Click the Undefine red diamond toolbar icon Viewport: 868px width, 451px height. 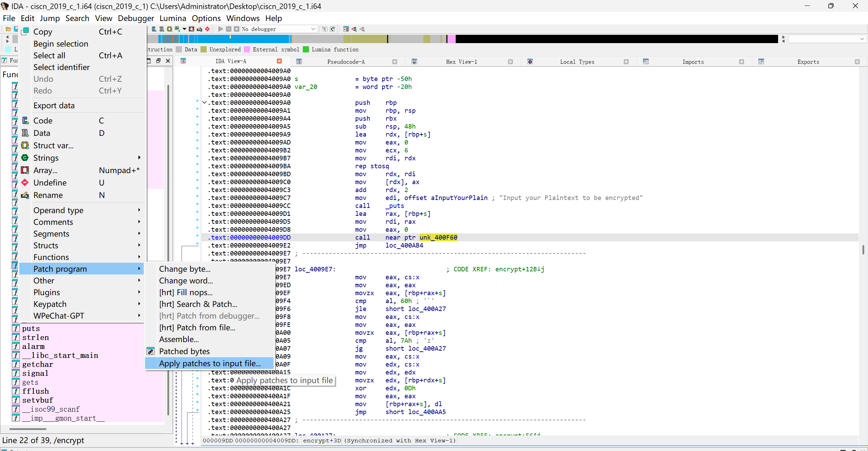(207, 29)
